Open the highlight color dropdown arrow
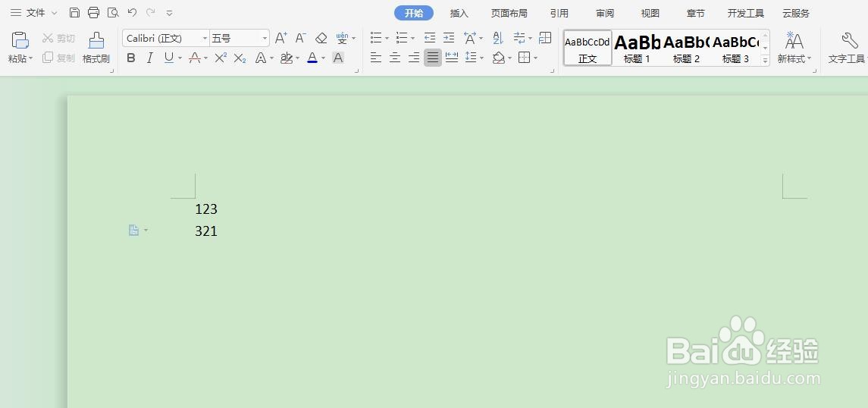This screenshot has width=868, height=408. pyautogui.click(x=297, y=58)
